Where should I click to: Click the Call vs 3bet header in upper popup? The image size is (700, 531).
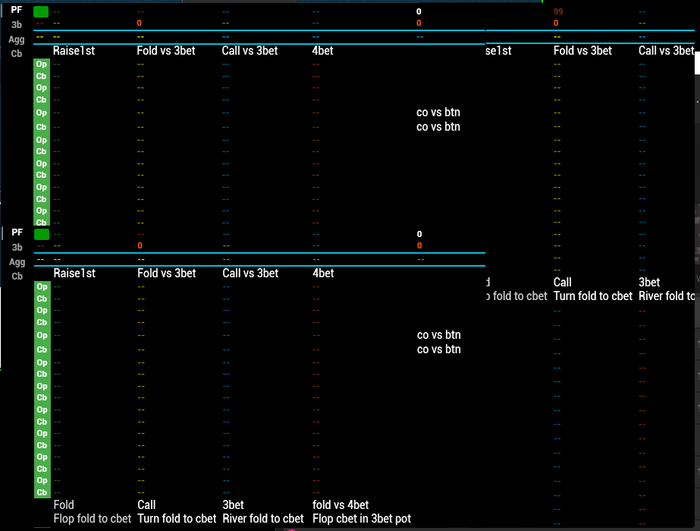(x=250, y=51)
